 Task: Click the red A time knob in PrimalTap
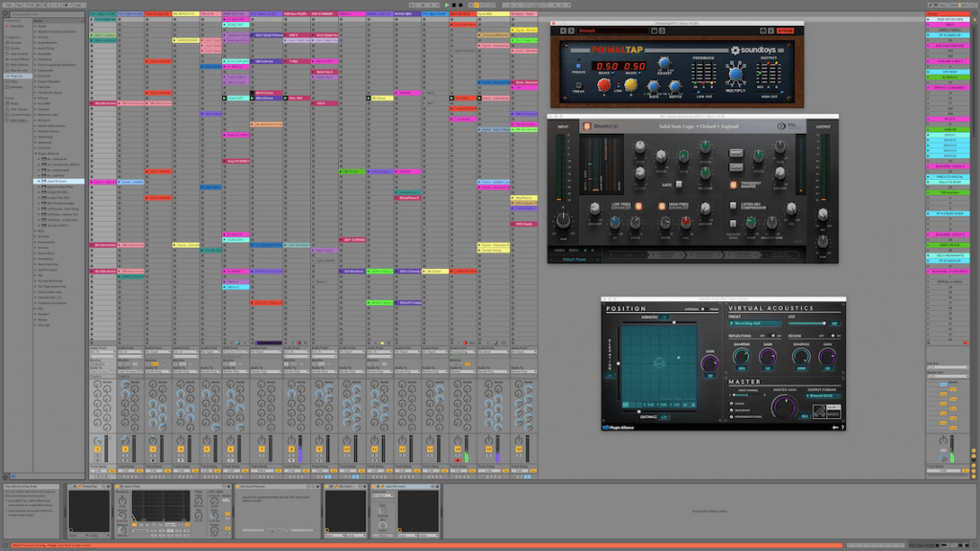pyautogui.click(x=603, y=85)
